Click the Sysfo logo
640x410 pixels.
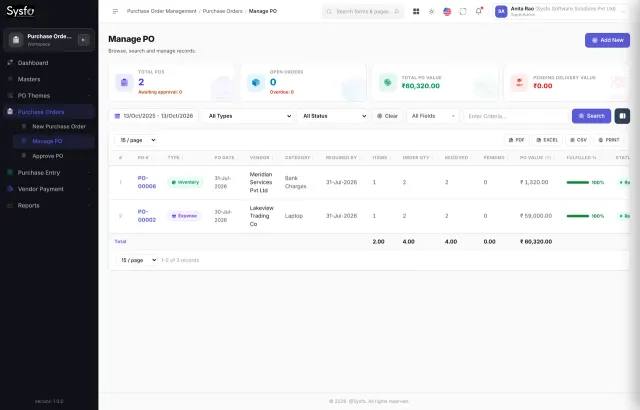(20, 11)
